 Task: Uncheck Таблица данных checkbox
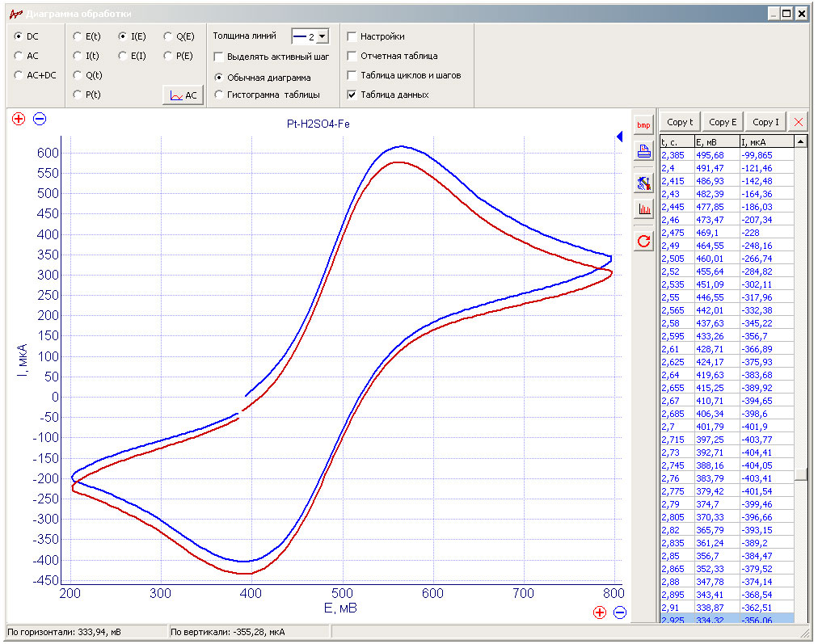352,94
